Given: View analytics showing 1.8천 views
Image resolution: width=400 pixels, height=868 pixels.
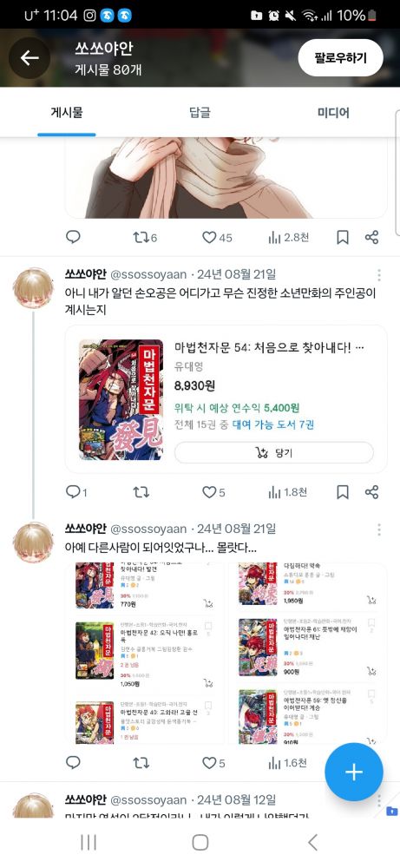Looking at the screenshot, I should 287,492.
